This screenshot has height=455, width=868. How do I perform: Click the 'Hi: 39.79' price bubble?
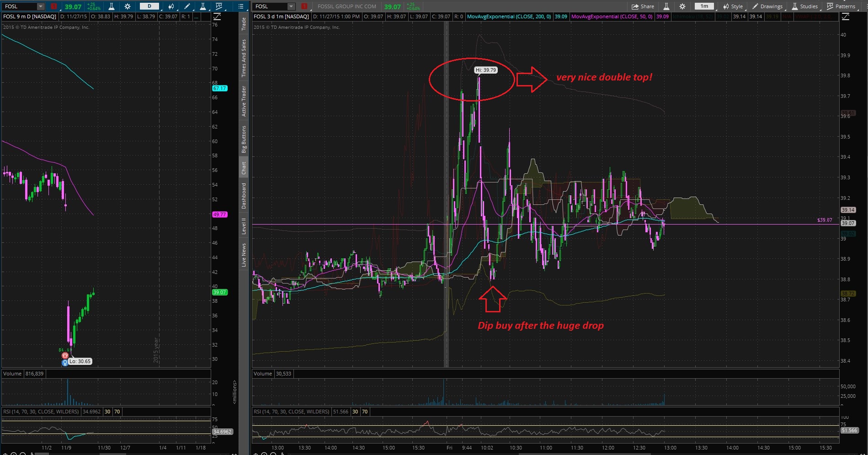click(x=485, y=70)
